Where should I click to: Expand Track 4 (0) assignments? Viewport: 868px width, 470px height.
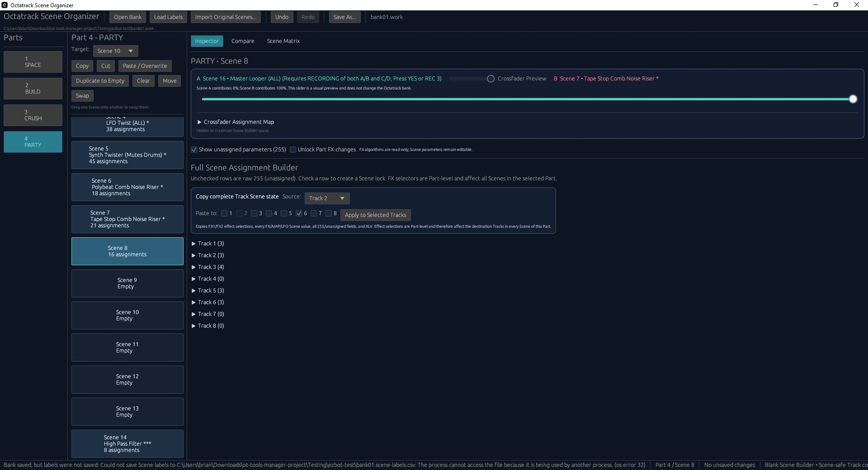(208, 279)
